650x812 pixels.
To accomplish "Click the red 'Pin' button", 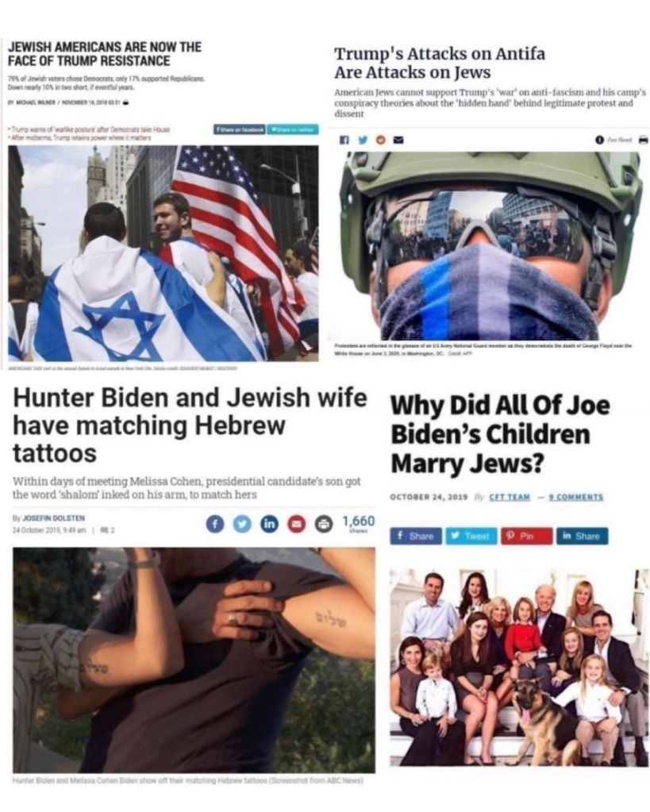I will [x=527, y=536].
